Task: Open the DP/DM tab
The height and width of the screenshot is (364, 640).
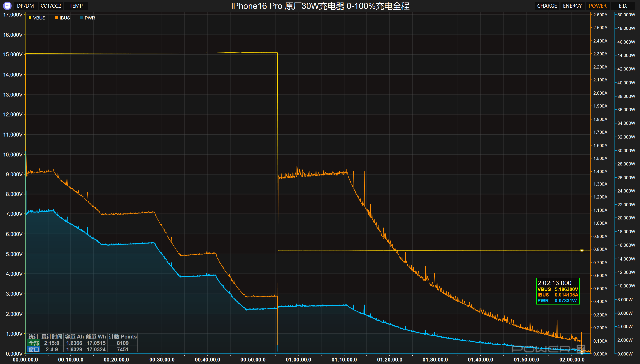Action: point(25,6)
